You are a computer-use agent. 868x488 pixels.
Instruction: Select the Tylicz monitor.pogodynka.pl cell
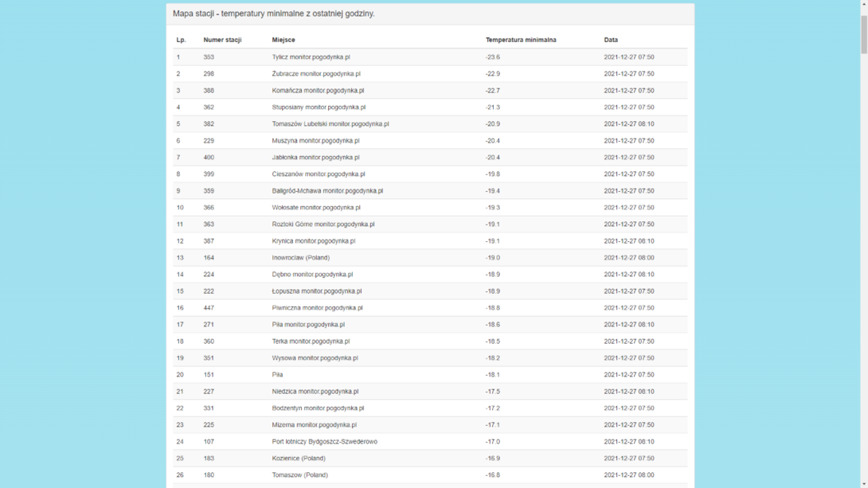311,57
